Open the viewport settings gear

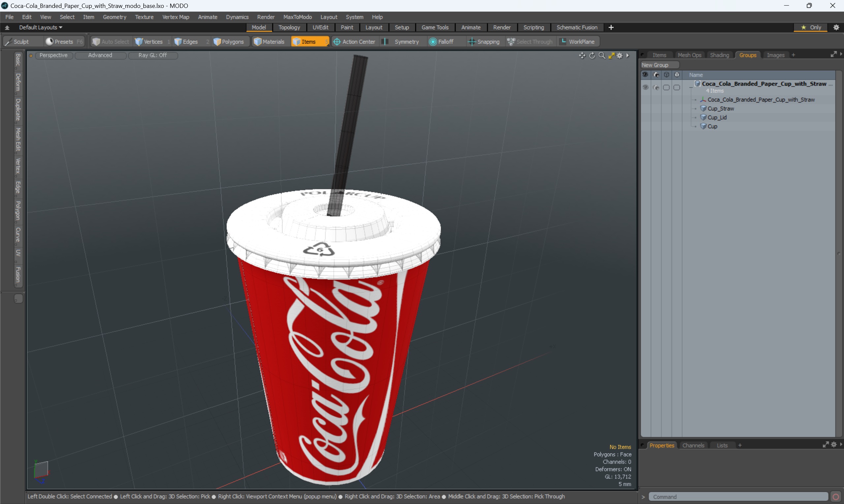point(620,55)
